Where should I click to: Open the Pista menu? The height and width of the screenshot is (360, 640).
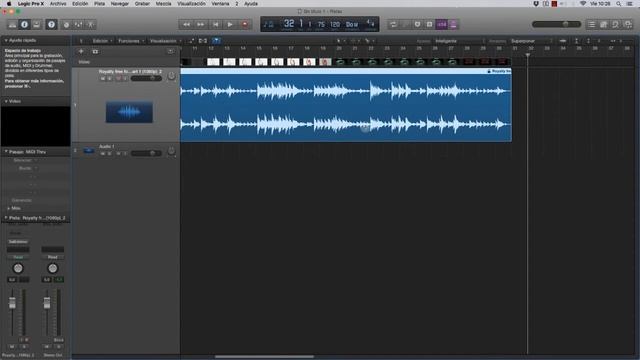click(99, 4)
